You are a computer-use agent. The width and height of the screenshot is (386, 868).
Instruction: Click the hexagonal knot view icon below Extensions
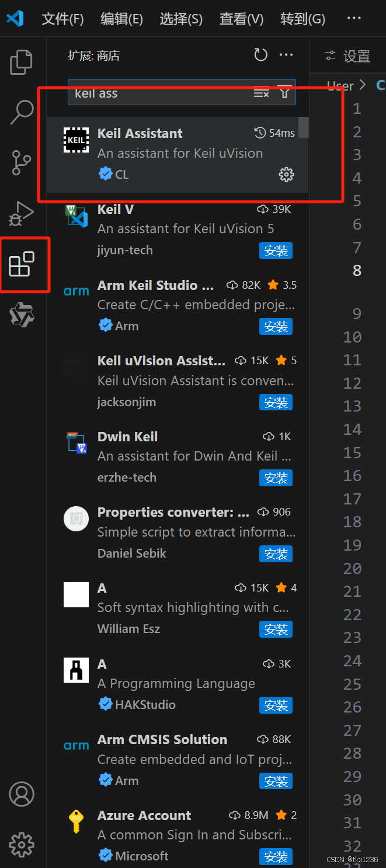pyautogui.click(x=22, y=315)
